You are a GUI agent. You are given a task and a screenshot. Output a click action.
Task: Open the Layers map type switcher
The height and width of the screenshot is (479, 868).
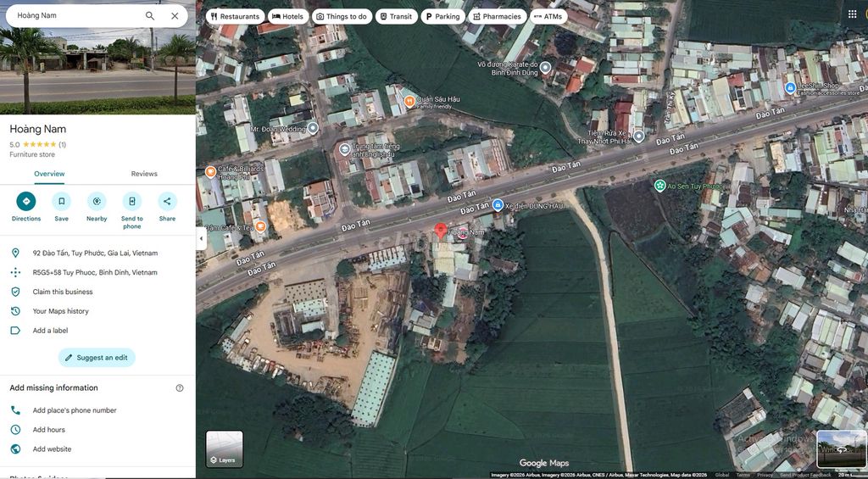point(225,449)
